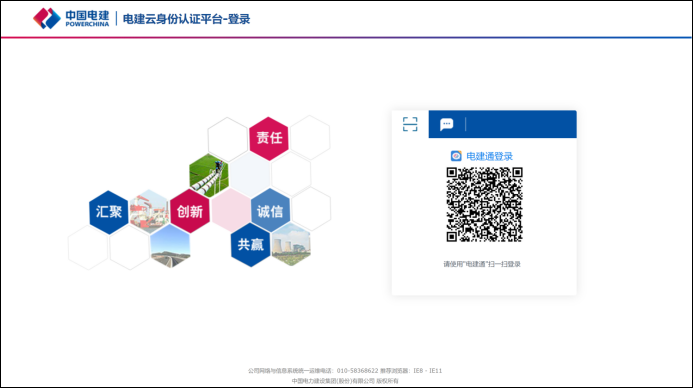Click the power line worker photo hexagon
This screenshot has width=694, height=389.
[x=209, y=175]
